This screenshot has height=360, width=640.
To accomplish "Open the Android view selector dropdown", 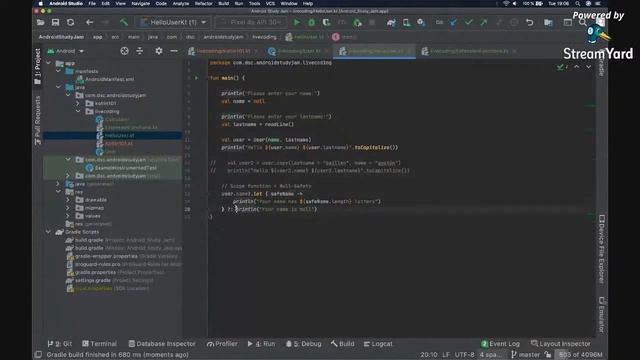I will pyautogui.click(x=66, y=51).
